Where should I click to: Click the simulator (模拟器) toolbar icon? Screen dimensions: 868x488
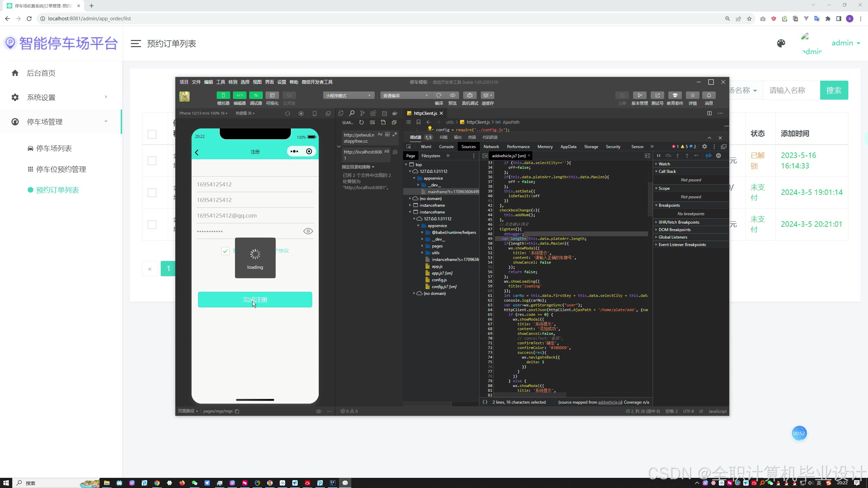click(x=223, y=95)
